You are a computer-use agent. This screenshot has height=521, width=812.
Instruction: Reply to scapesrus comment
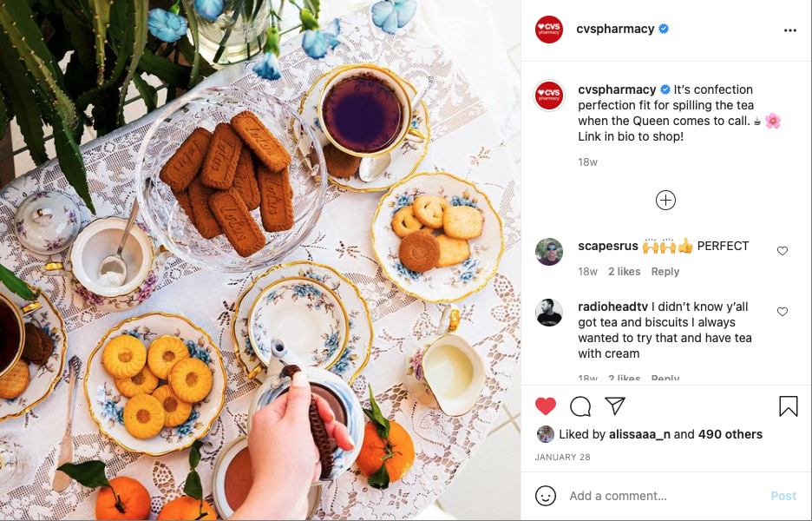[665, 272]
